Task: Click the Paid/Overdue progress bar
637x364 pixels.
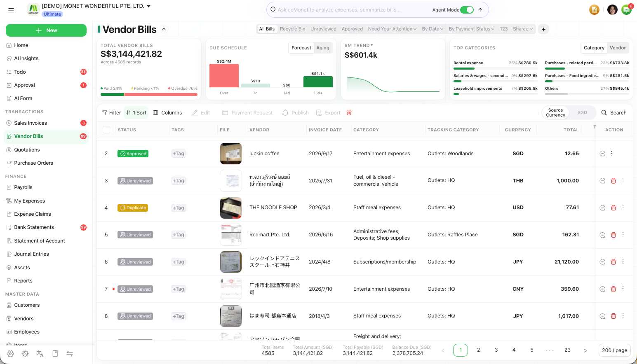Action: click(x=149, y=95)
